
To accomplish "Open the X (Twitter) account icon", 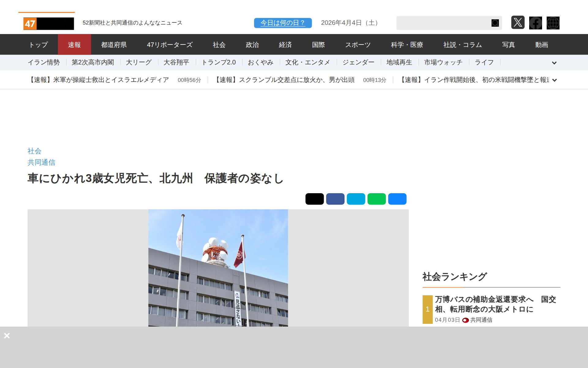I will pos(518,23).
